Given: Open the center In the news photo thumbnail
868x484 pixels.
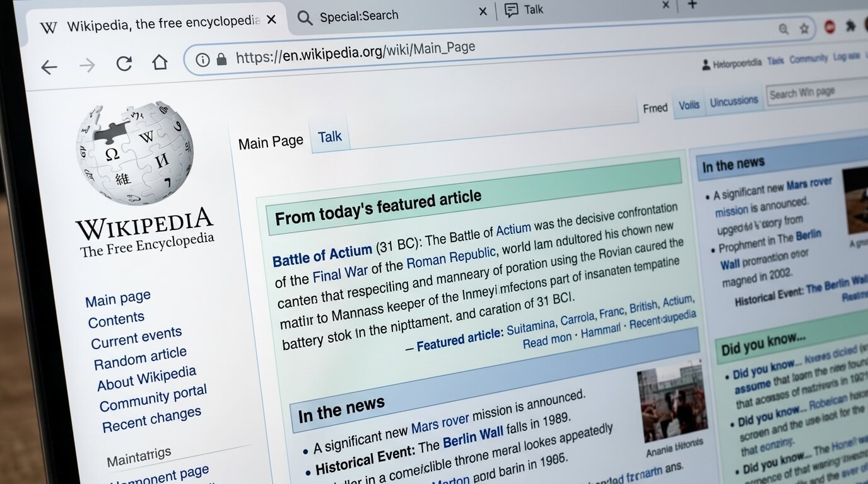Looking at the screenshot, I should [672, 403].
